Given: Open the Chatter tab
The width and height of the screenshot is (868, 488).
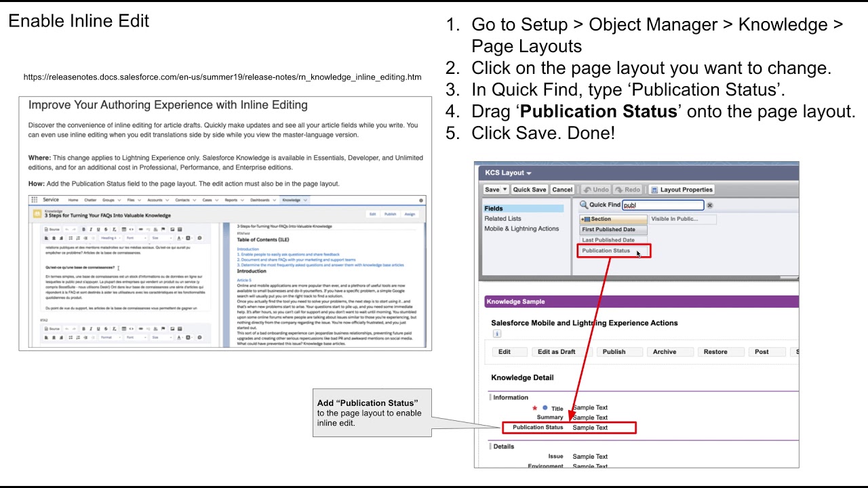Looking at the screenshot, I should click(90, 200).
